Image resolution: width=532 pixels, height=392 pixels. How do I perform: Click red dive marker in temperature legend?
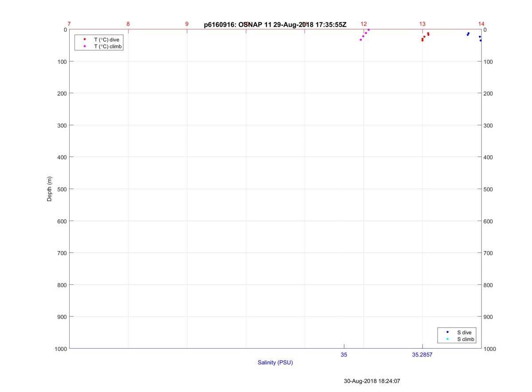coord(84,39)
